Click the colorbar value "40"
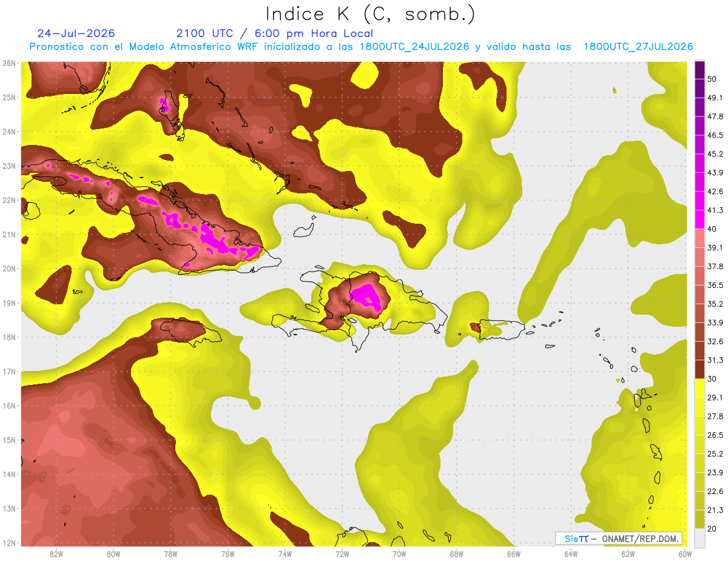The width and height of the screenshot is (728, 562). (713, 229)
